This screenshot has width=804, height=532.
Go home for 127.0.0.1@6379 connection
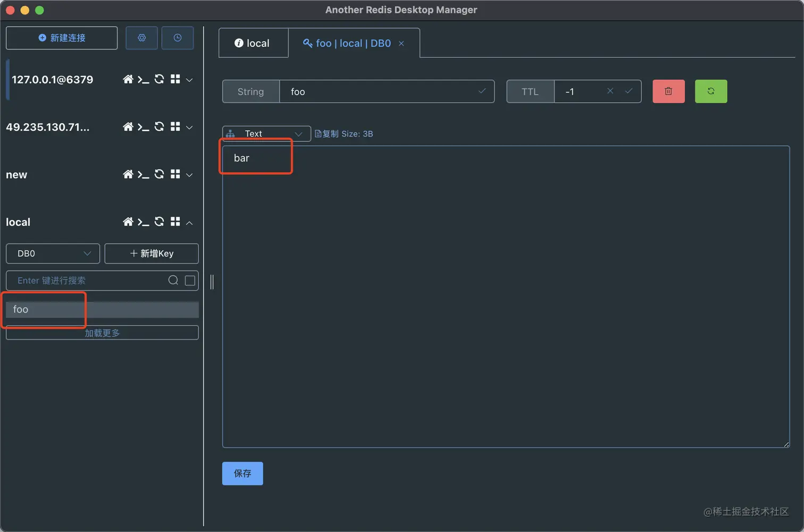[128, 79]
